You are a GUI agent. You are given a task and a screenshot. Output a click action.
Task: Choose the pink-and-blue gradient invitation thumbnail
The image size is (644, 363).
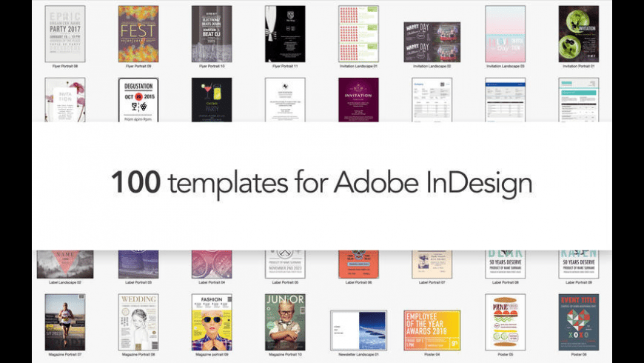pyautogui.click(x=505, y=34)
